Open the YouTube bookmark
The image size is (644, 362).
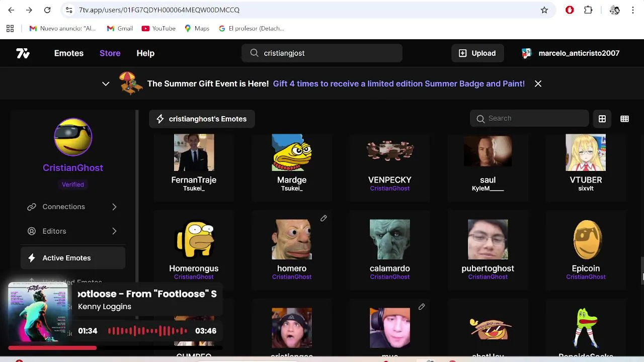click(158, 29)
